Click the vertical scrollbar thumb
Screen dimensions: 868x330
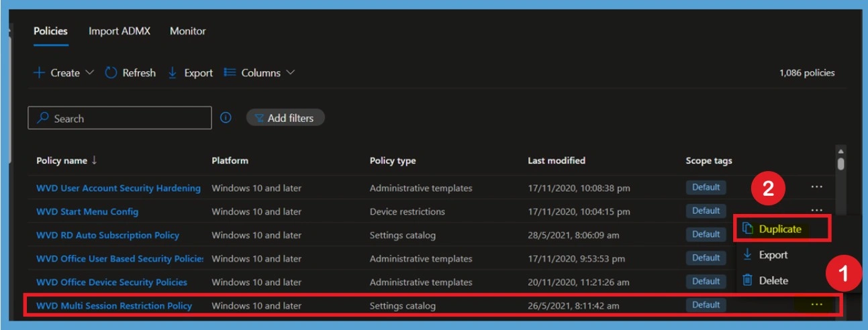click(841, 164)
